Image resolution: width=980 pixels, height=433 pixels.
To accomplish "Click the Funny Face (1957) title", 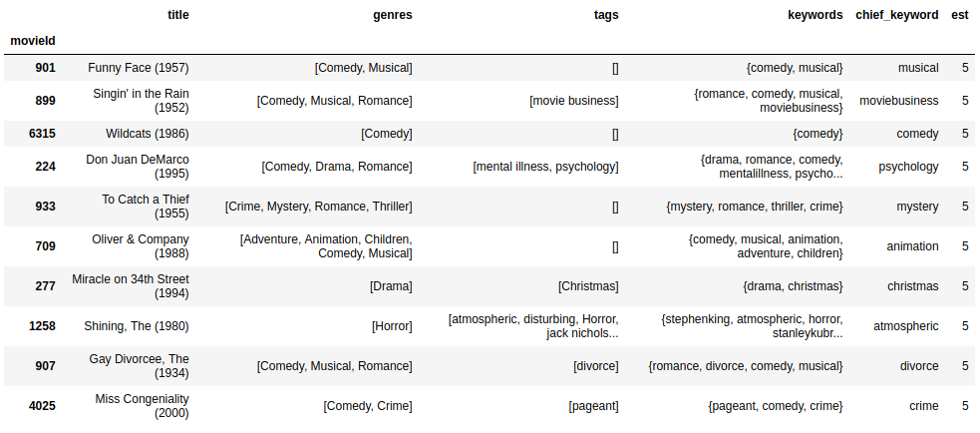I will pyautogui.click(x=139, y=68).
